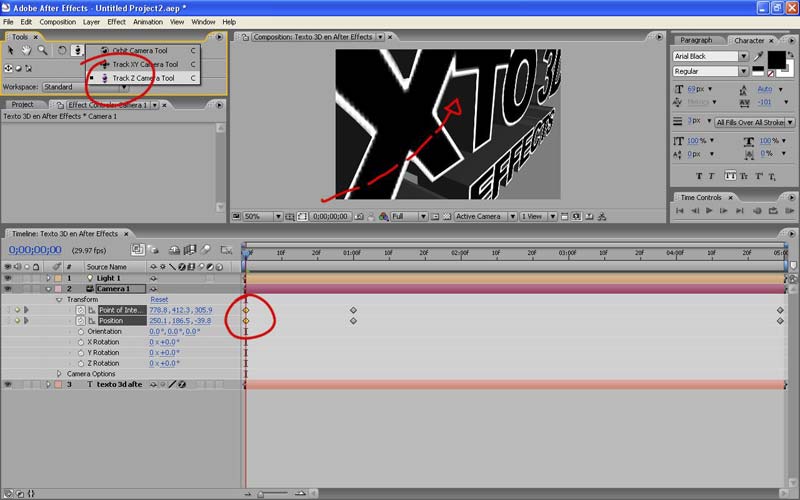The width and height of the screenshot is (800, 500).
Task: Choose Track XY Camera Tool
Action: click(x=145, y=64)
